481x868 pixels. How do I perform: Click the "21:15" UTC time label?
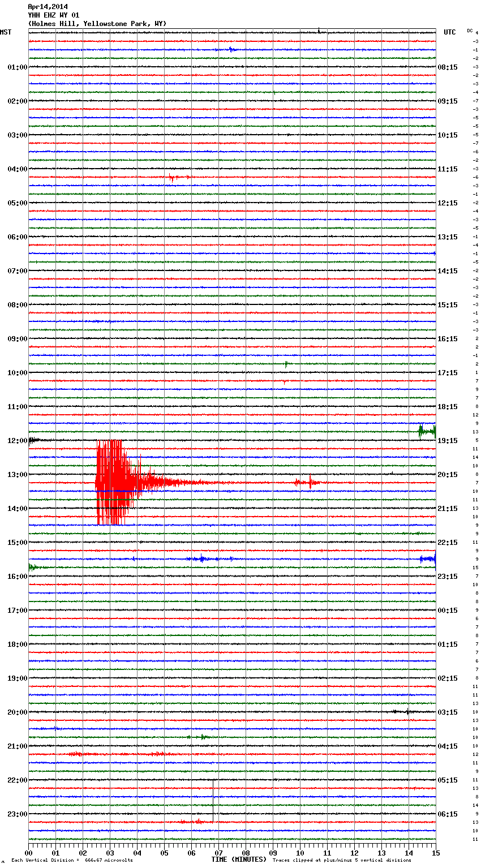pyautogui.click(x=448, y=509)
